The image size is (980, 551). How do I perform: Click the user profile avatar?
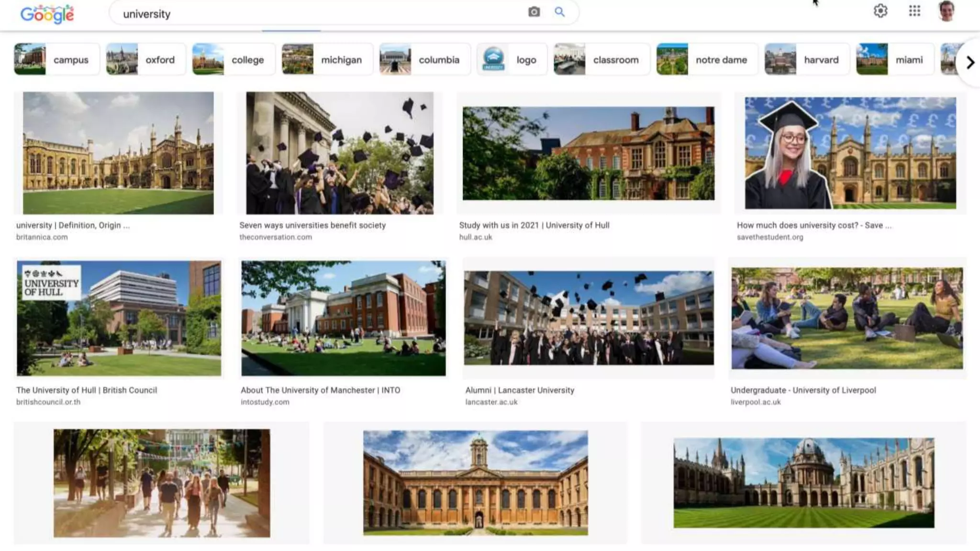click(x=947, y=11)
